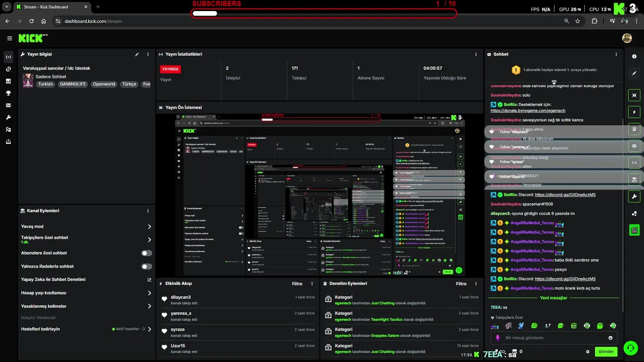Image resolution: width=644 pixels, height=362 pixels.
Task: Toggle the lightning bolt widget in right sidebar
Action: (634, 112)
